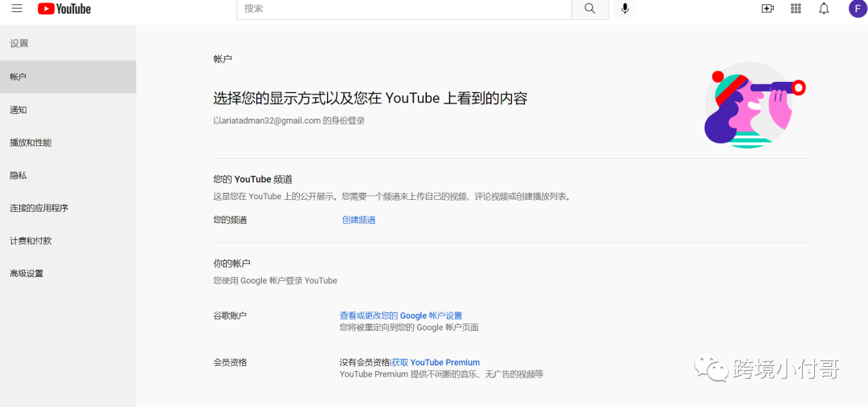Click the 选择您的显示方式 main heading
868x407 pixels.
[x=371, y=99]
